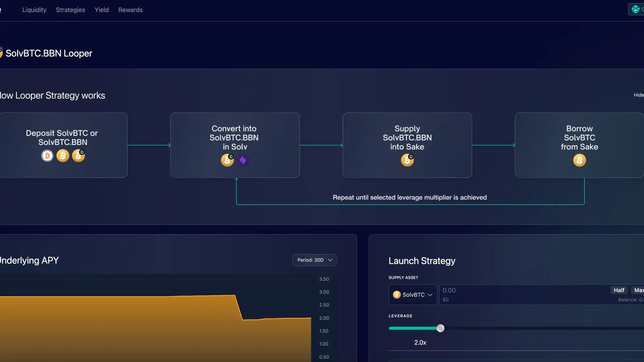
Task: Hide the strategy explanation section
Action: coord(639,95)
